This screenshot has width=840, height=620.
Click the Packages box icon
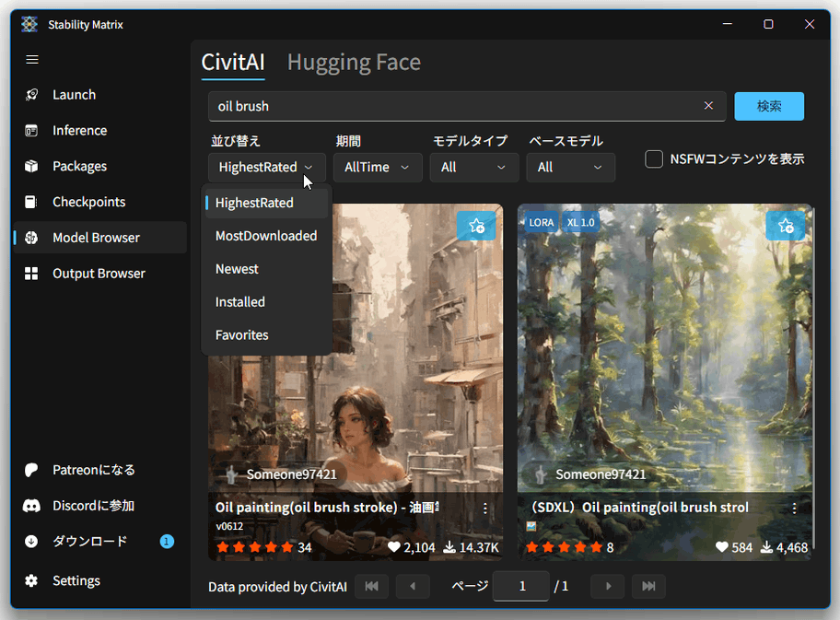click(x=31, y=166)
